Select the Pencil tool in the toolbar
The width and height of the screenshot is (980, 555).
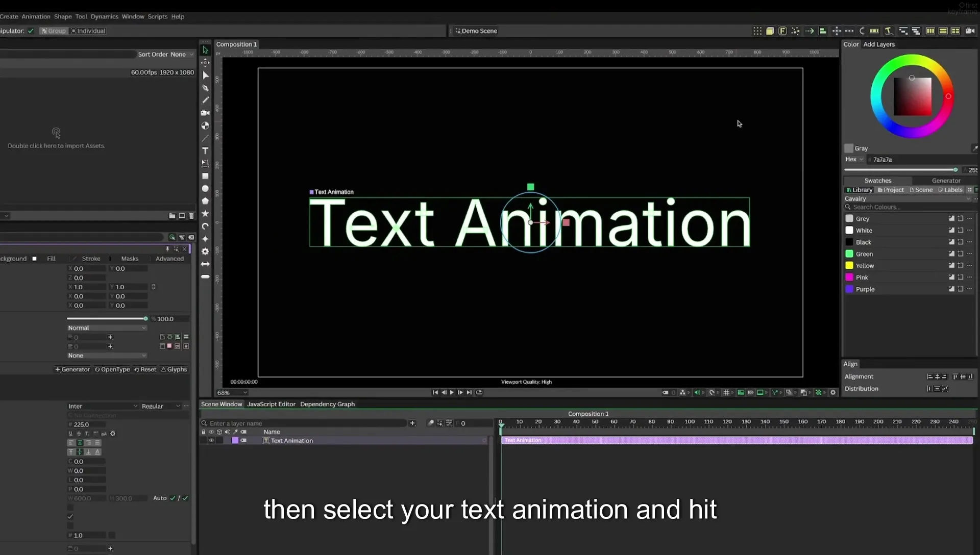(205, 100)
